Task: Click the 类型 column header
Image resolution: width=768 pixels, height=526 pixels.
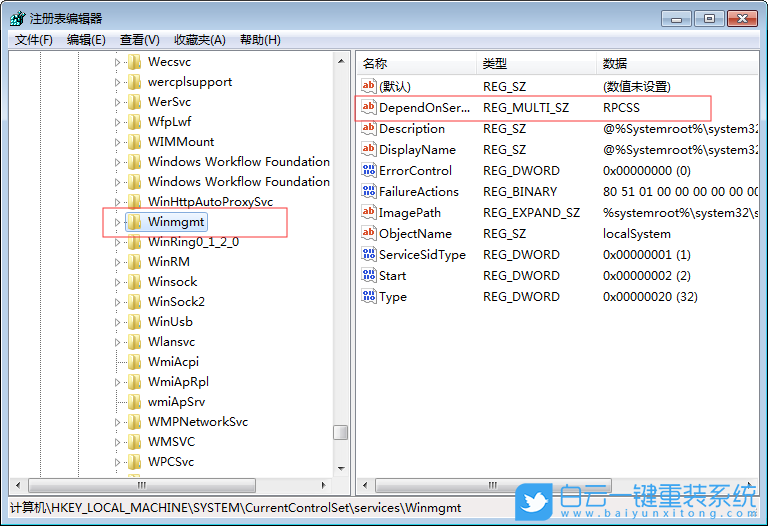Action: click(x=536, y=63)
